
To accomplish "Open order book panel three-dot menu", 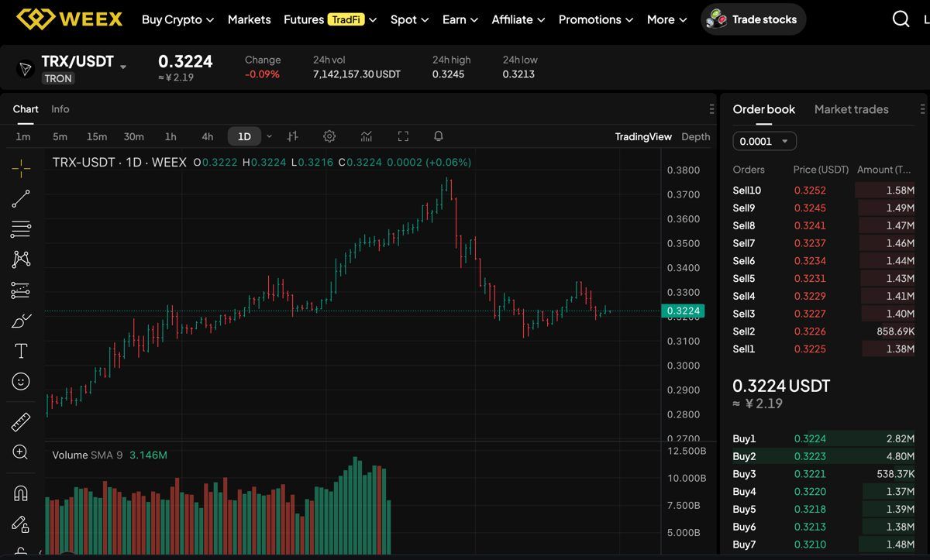I will point(921,109).
